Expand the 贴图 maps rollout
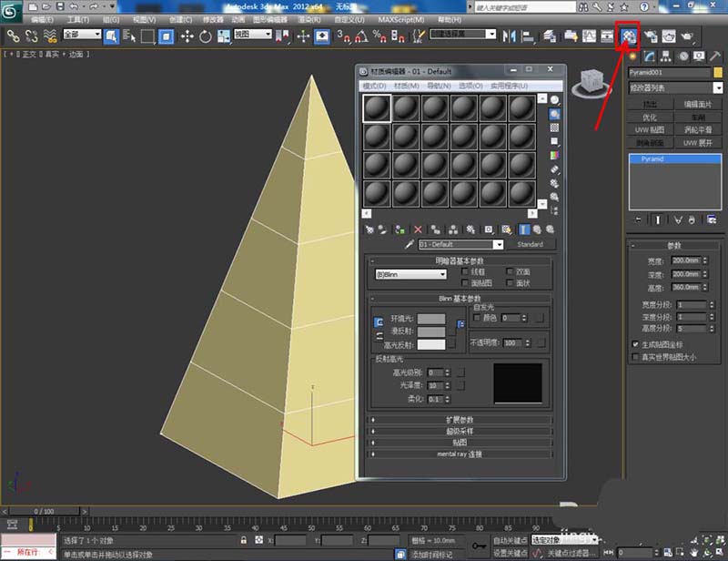 tap(460, 442)
